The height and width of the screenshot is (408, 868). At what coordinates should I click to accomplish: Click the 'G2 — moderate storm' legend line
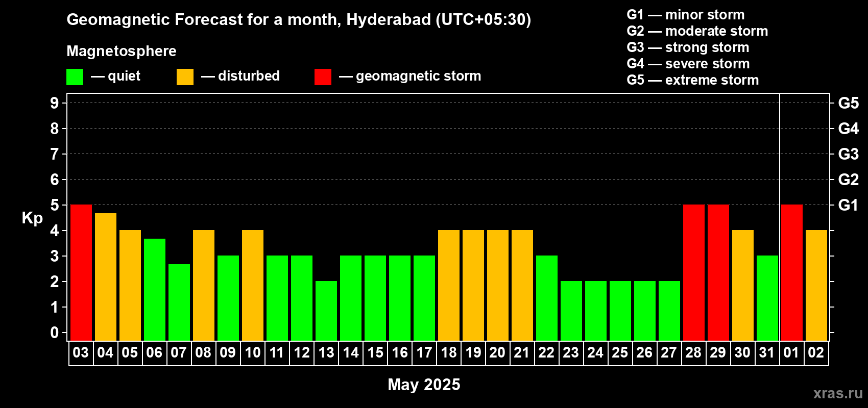point(697,31)
